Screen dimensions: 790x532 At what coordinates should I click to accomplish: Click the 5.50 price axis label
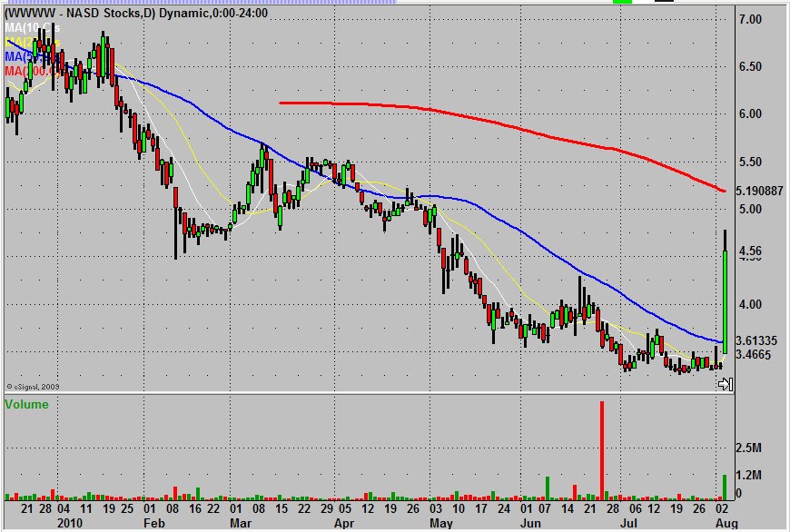[750, 162]
